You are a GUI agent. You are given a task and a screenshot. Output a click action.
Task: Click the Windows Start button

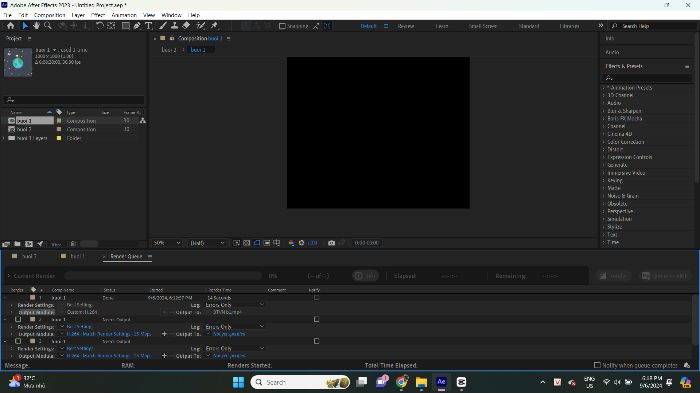coord(238,382)
